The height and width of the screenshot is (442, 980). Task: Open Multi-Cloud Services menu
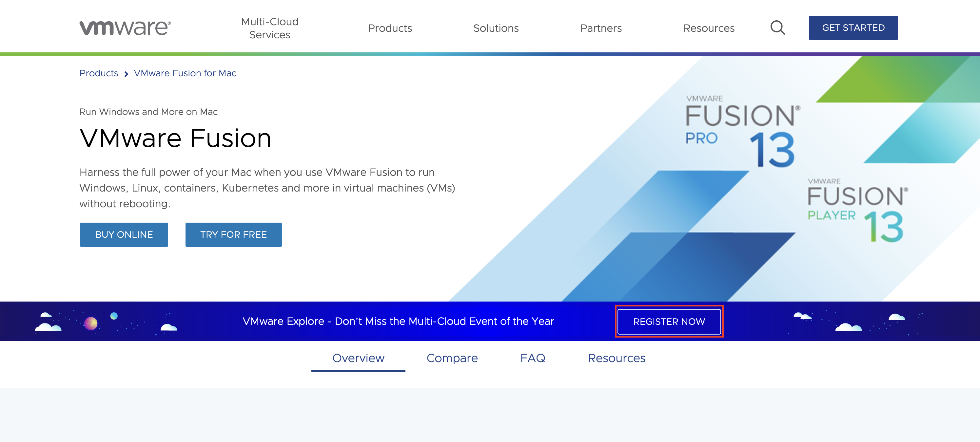tap(270, 28)
